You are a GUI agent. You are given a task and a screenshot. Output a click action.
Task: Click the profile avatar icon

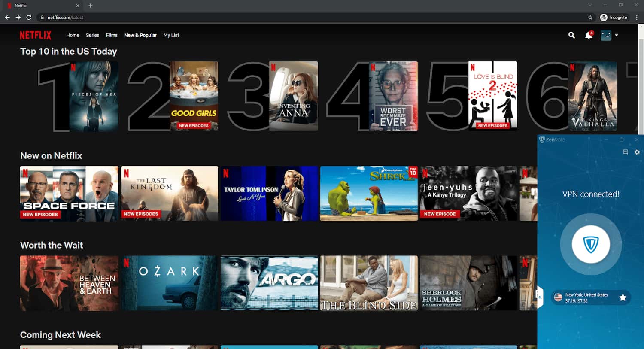click(x=606, y=35)
